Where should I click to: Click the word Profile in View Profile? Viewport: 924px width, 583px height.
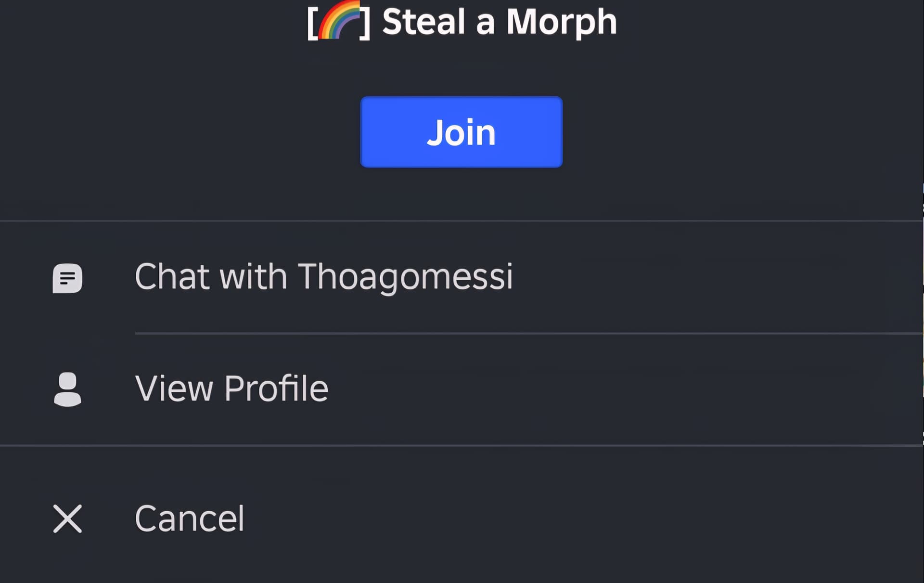pos(276,388)
